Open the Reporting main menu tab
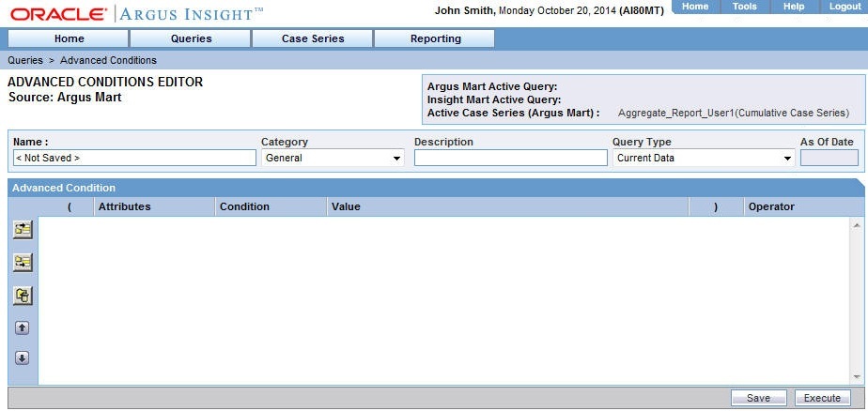The height and width of the screenshot is (411, 868). pos(435,38)
